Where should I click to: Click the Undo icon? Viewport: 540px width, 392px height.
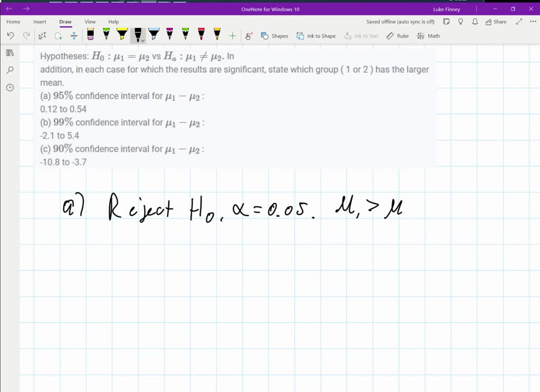[11, 35]
